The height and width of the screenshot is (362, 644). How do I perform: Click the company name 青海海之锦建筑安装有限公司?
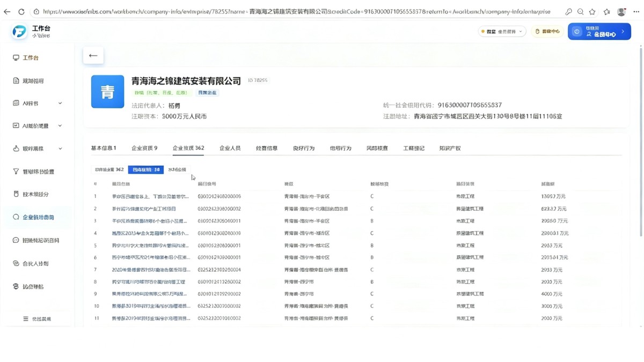coord(186,81)
